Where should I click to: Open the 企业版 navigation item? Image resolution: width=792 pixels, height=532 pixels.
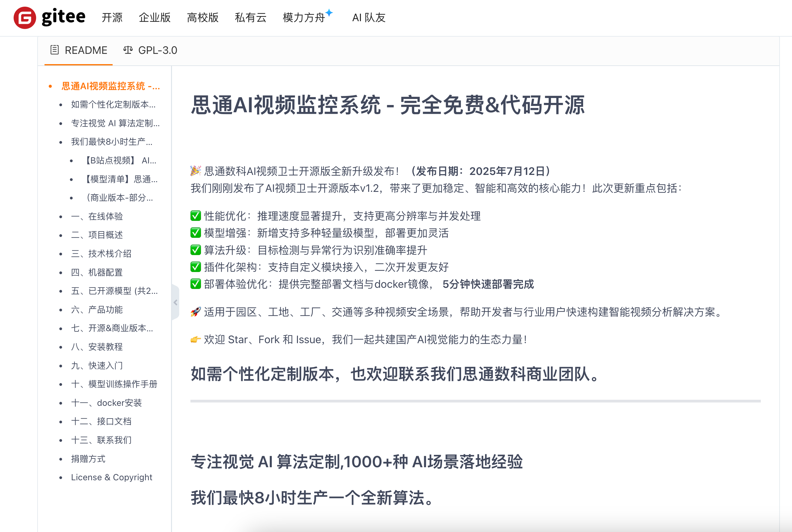[x=154, y=17]
